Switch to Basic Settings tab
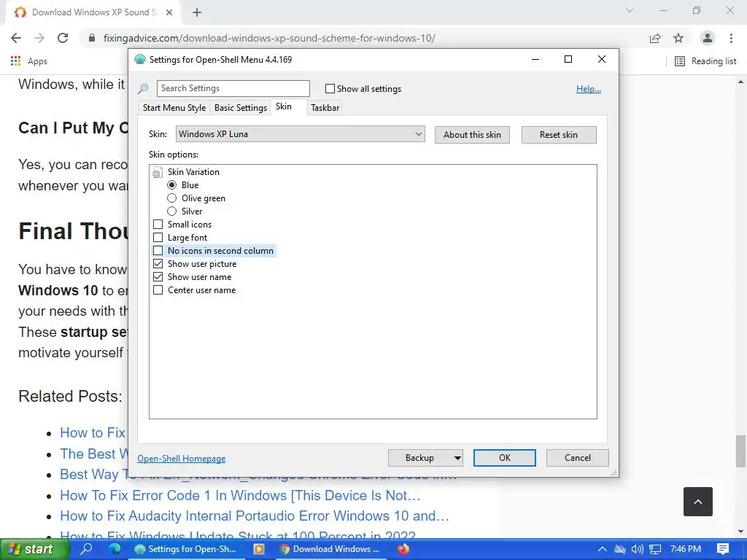The image size is (747, 560). (x=241, y=108)
